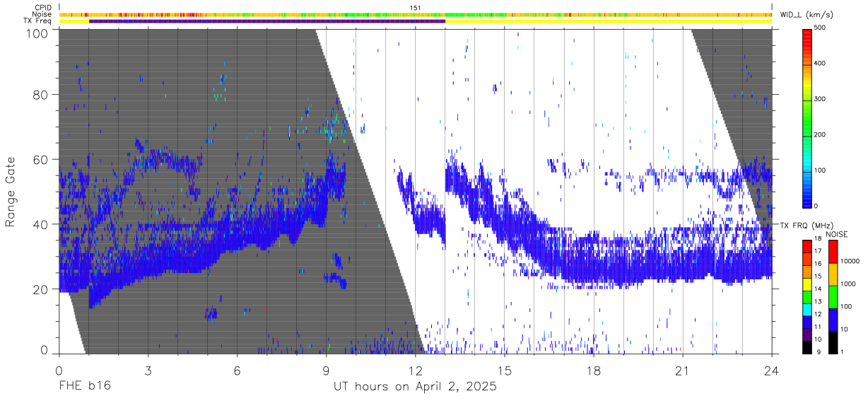The width and height of the screenshot is (868, 401).
Task: Click the Range Gate y-axis title
Action: click(x=11, y=192)
